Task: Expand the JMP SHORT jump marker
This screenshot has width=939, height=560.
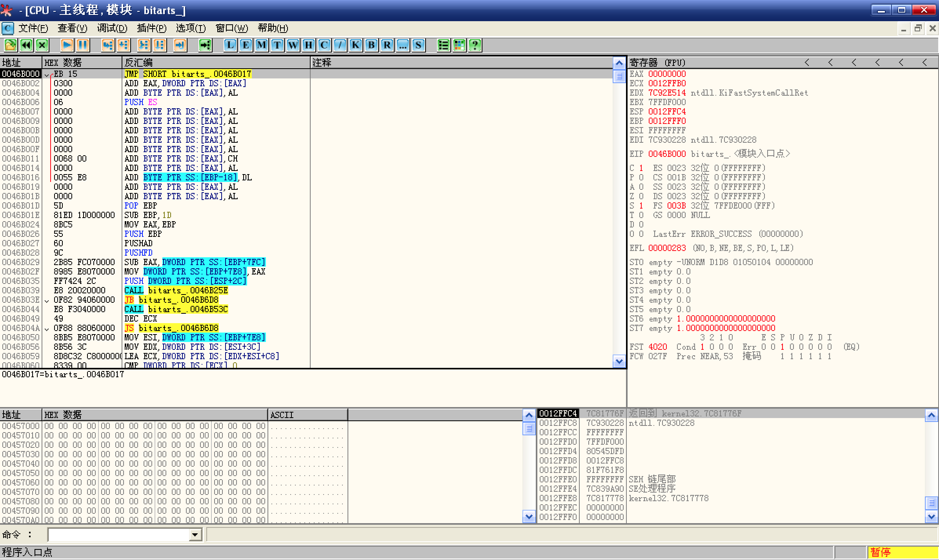Action: pos(47,74)
